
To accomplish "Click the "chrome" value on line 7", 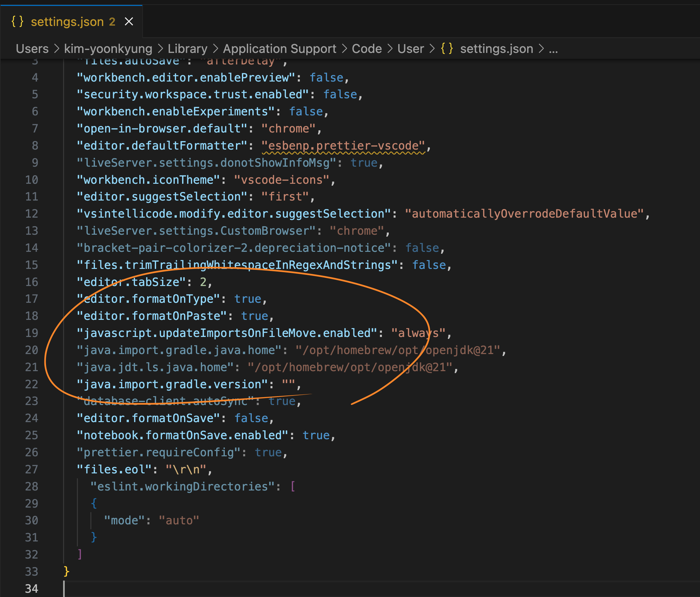I will (x=289, y=129).
